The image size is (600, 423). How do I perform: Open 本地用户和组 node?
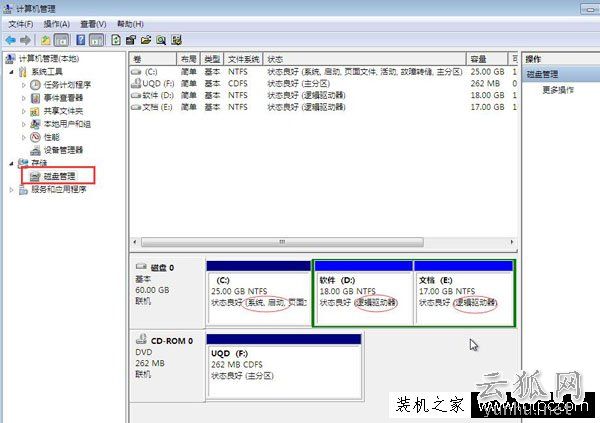point(67,124)
